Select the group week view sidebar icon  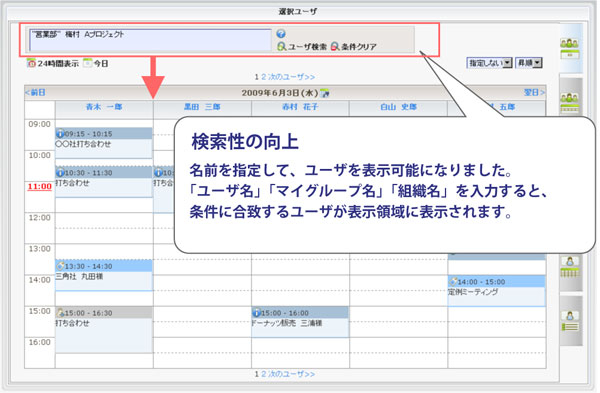point(569,103)
